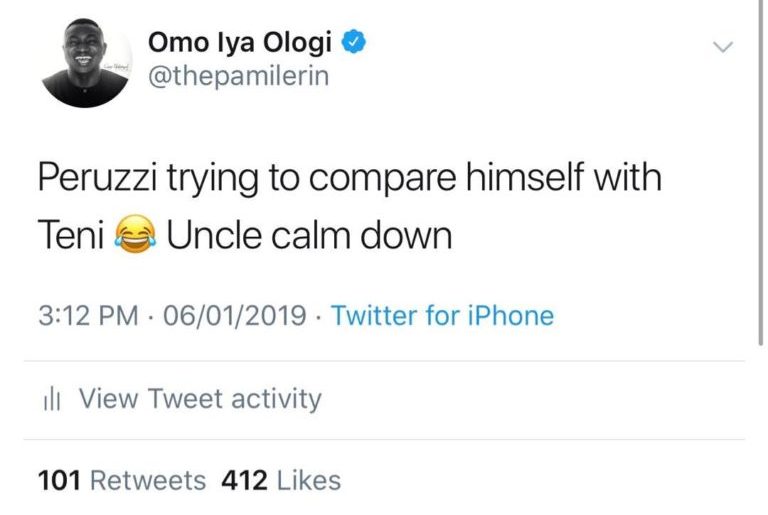Click the 06/01/2019 date
The height and width of the screenshot is (515, 768).
tap(234, 317)
